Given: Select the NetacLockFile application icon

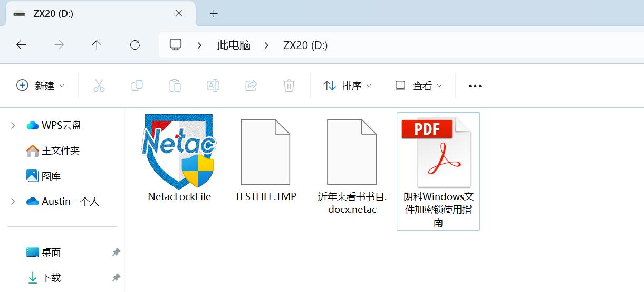Looking at the screenshot, I should (x=179, y=152).
